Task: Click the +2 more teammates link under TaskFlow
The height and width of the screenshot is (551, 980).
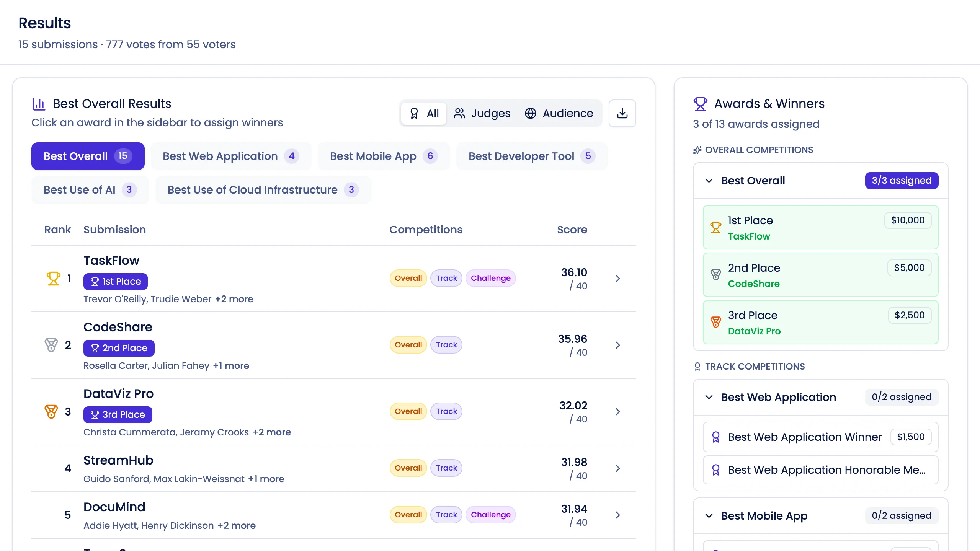Action: [x=234, y=299]
